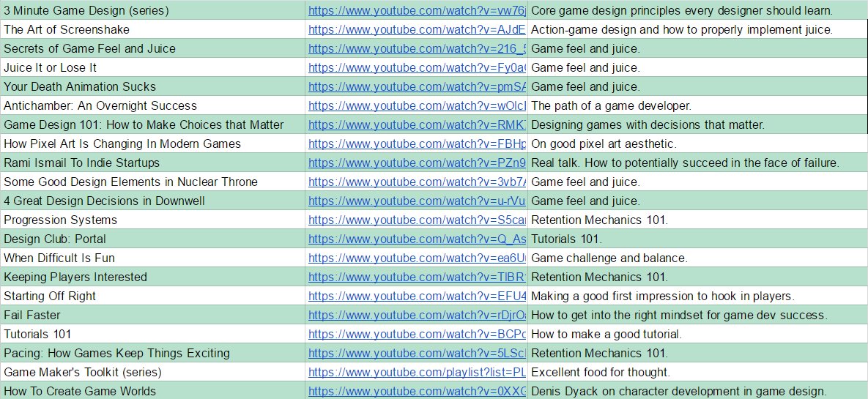Open The Art of Screenshake YouTube link

coord(417,29)
